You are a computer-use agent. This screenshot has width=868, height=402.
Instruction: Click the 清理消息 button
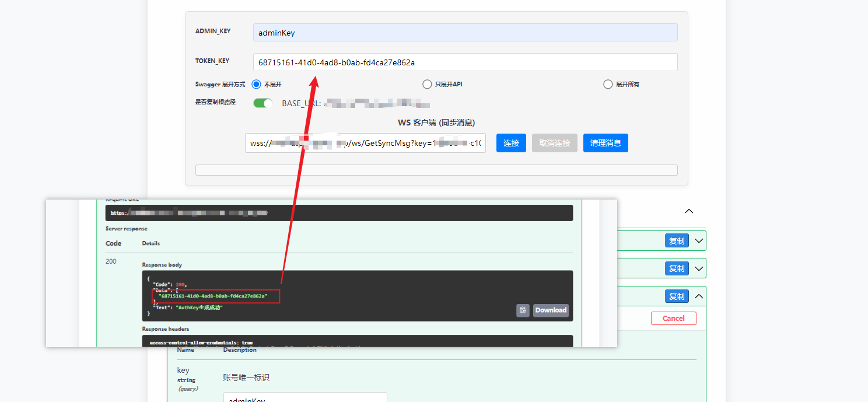click(605, 143)
